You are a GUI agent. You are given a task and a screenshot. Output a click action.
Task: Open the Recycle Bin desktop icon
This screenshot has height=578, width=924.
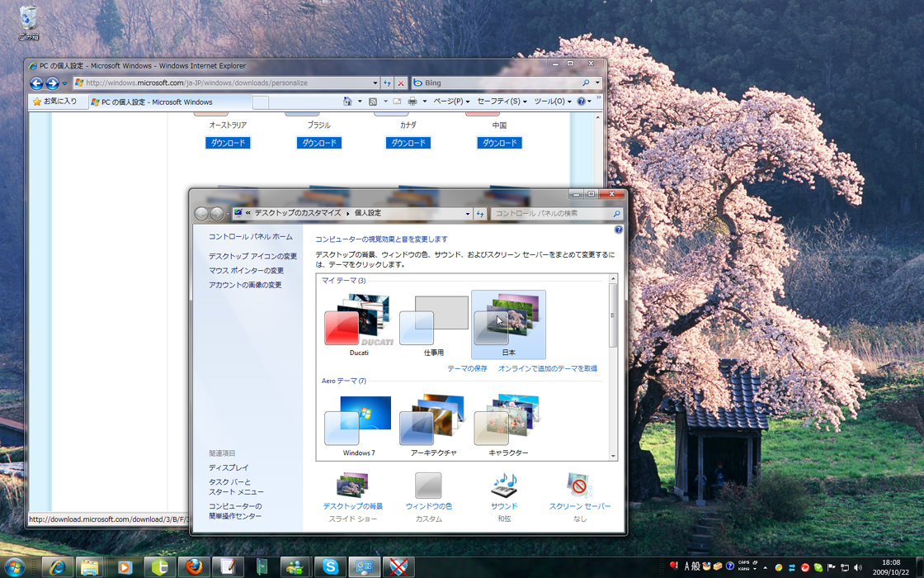pos(28,24)
